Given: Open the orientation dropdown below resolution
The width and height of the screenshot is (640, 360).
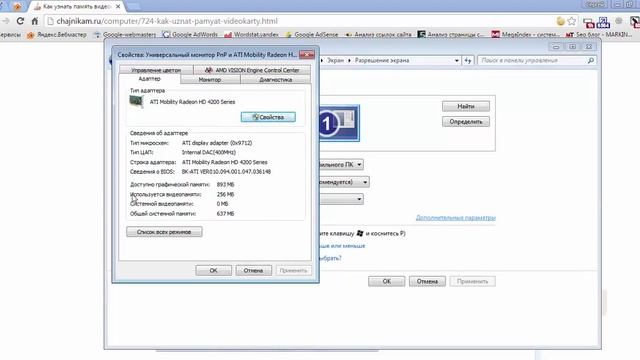Looking at the screenshot, I should (x=341, y=199).
